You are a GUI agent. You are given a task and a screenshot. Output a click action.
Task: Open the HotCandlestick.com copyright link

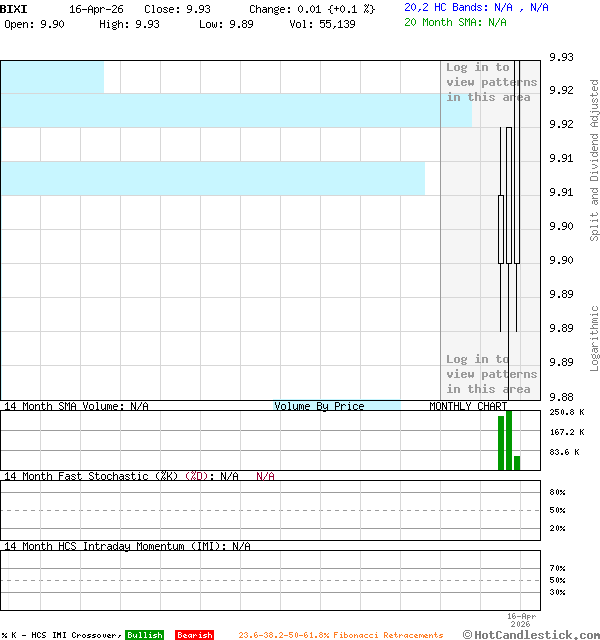(x=531, y=634)
